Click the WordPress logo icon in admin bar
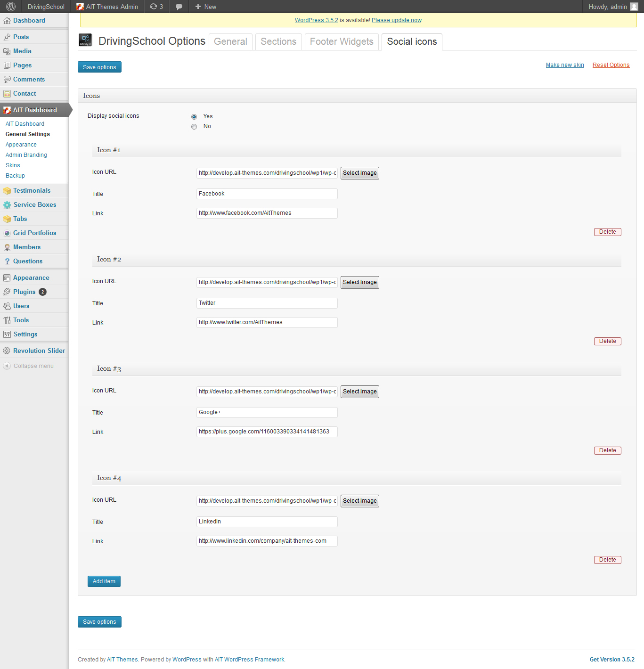 tap(11, 7)
